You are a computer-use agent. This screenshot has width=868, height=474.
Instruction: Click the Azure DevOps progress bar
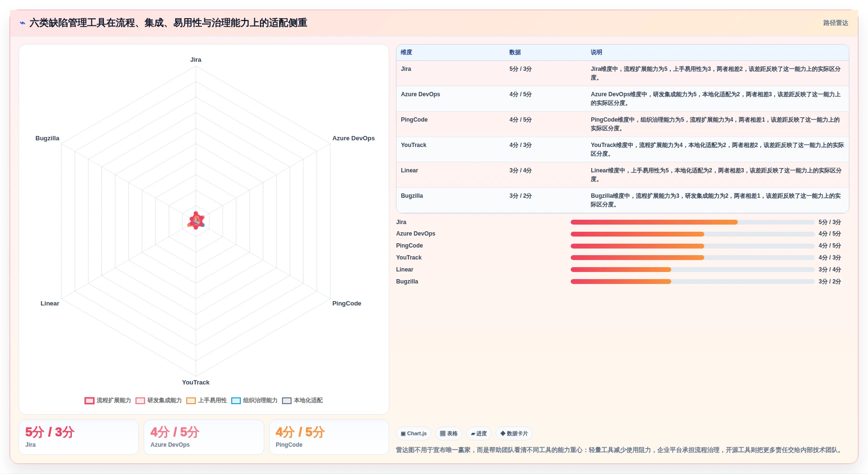(692, 234)
